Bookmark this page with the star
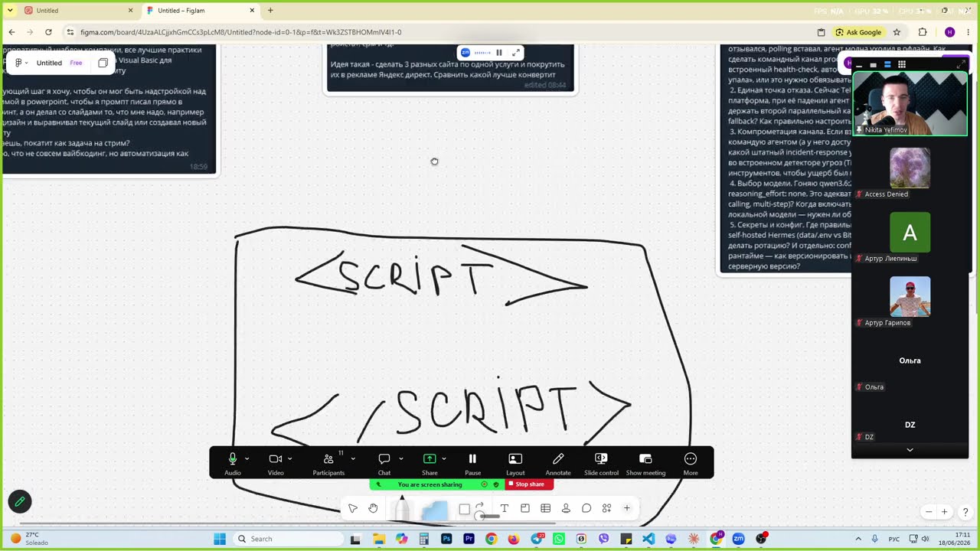980x551 pixels. 897,32
